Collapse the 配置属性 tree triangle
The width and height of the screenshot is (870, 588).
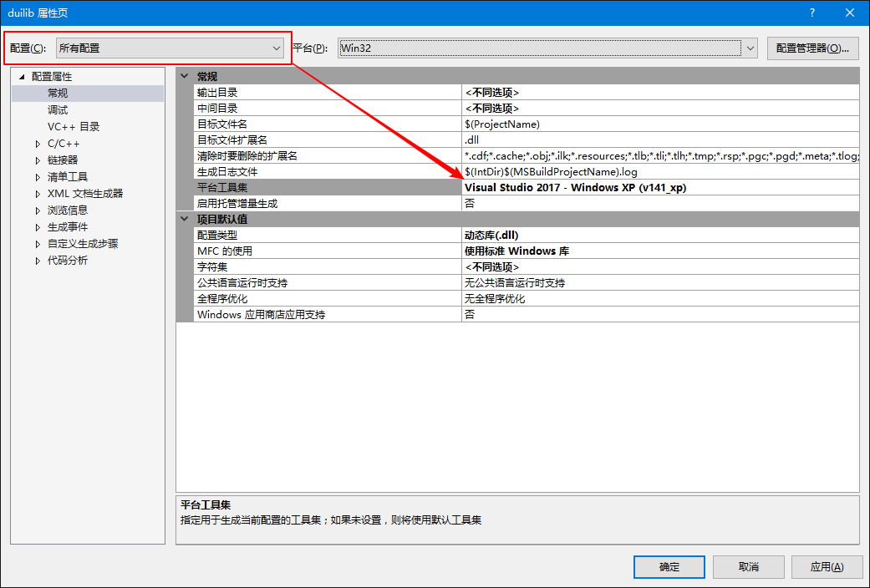tap(23, 77)
